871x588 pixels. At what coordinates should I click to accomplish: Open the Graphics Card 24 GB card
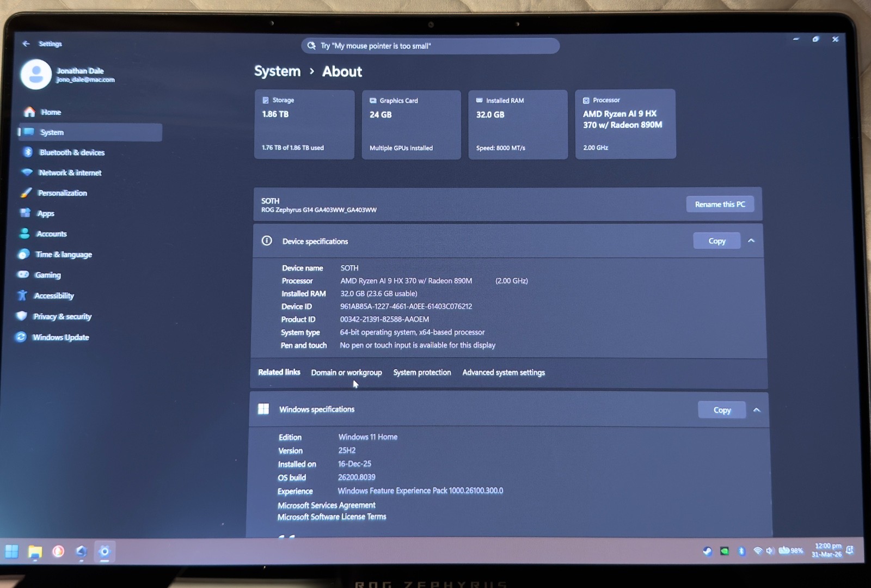click(411, 125)
